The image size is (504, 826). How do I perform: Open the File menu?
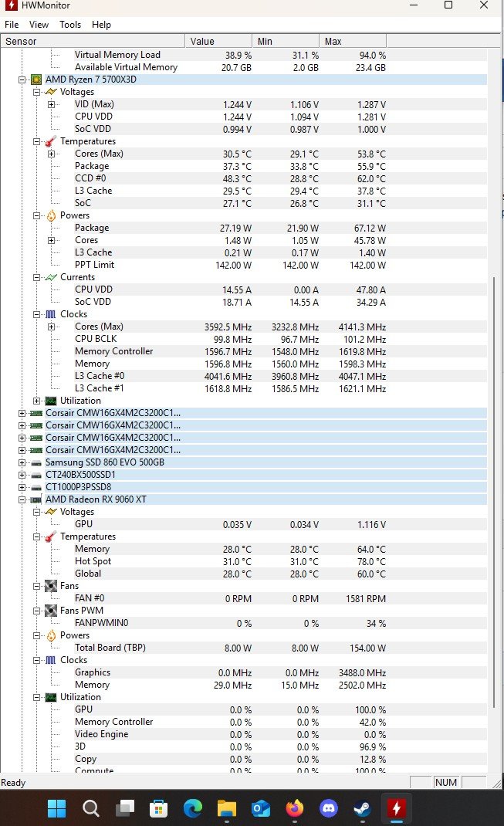pyautogui.click(x=12, y=25)
